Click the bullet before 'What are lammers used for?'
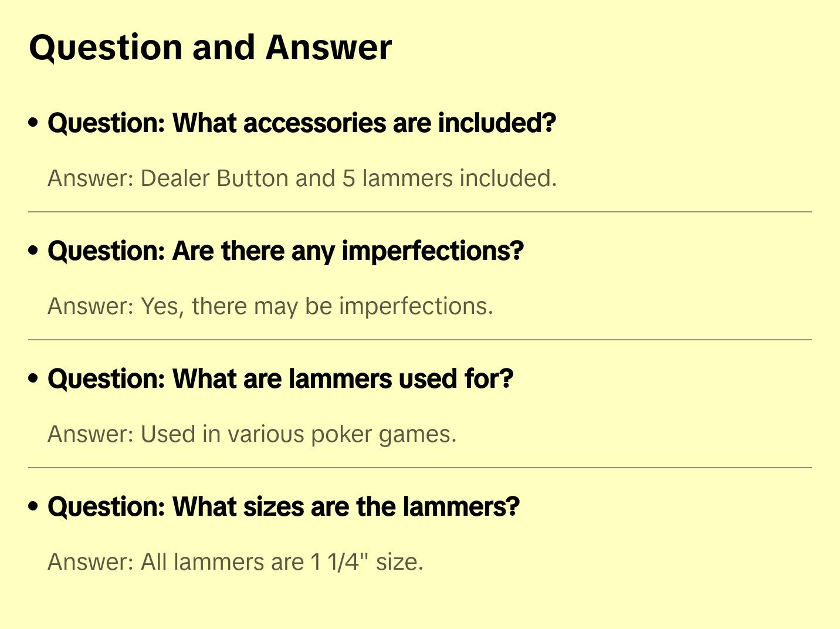This screenshot has height=629, width=840. pos(33,378)
